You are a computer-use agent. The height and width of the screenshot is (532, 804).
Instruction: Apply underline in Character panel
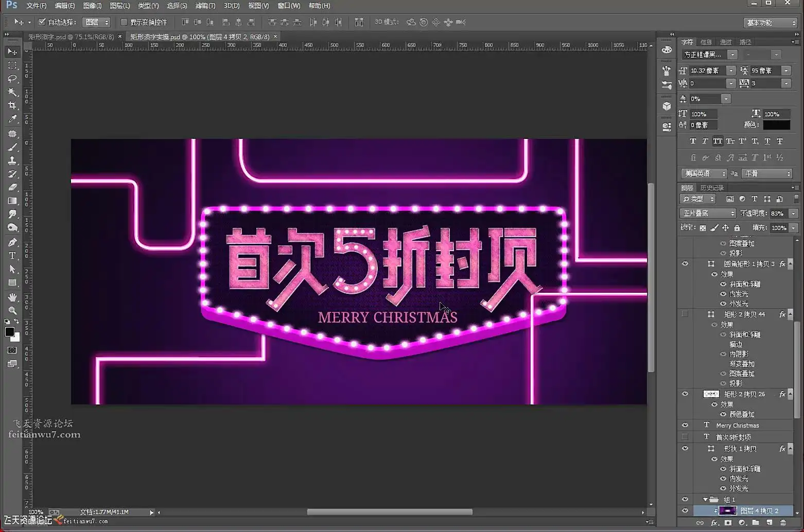(767, 141)
